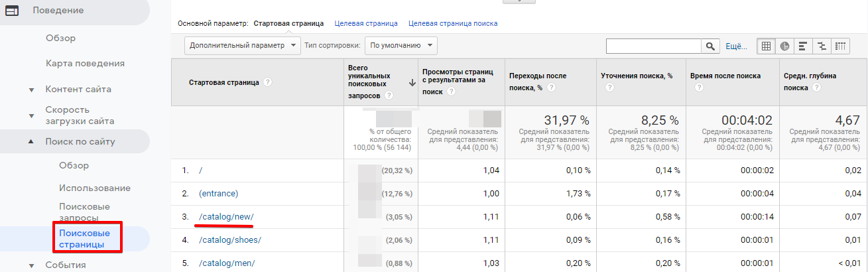
Task: Click help icon beside Стартовая страница header
Action: (x=268, y=82)
